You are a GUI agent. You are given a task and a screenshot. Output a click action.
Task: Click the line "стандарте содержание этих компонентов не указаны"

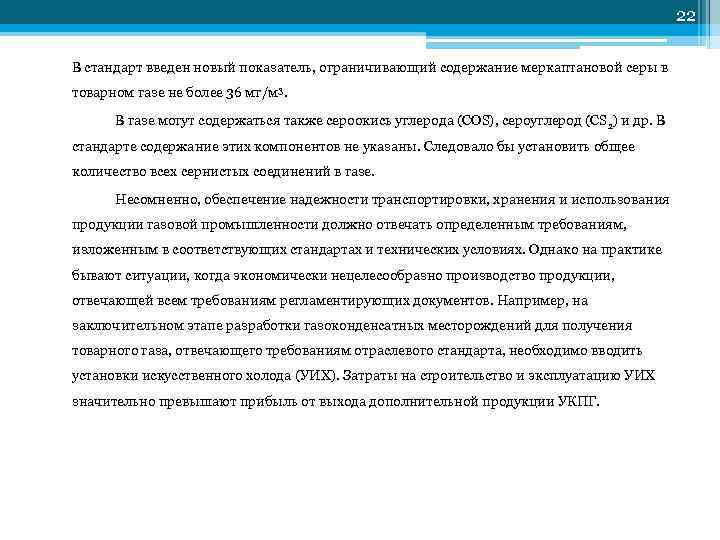354,147
